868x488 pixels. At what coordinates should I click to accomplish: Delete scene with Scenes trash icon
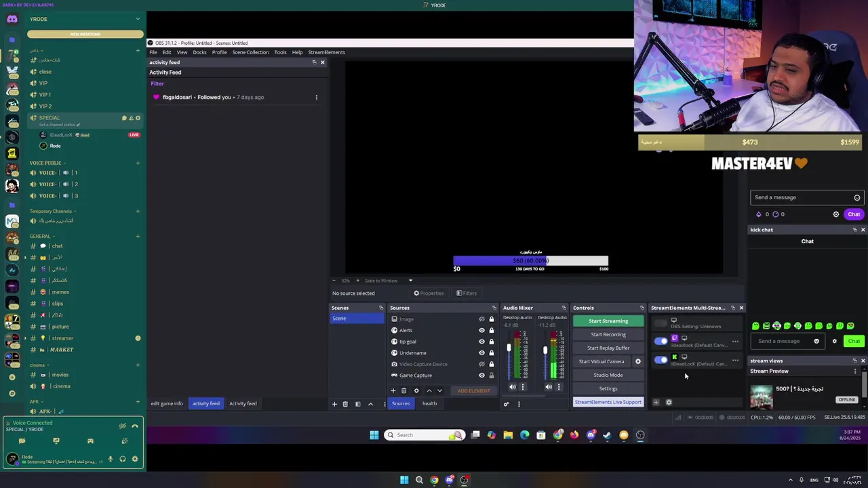[x=345, y=404]
